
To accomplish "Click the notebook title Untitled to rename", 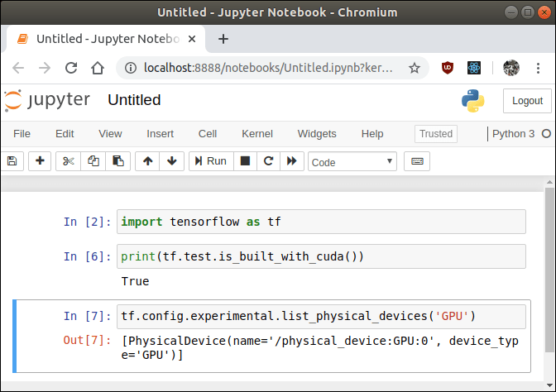I will (134, 100).
